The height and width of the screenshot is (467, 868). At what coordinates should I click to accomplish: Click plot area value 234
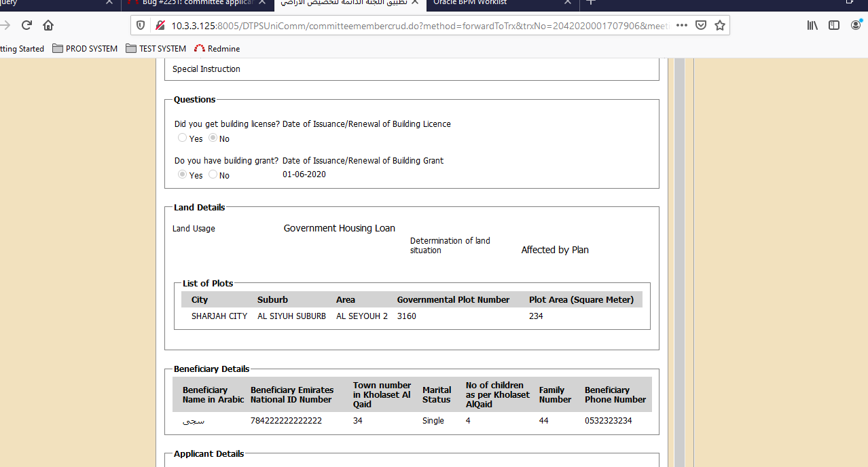536,316
